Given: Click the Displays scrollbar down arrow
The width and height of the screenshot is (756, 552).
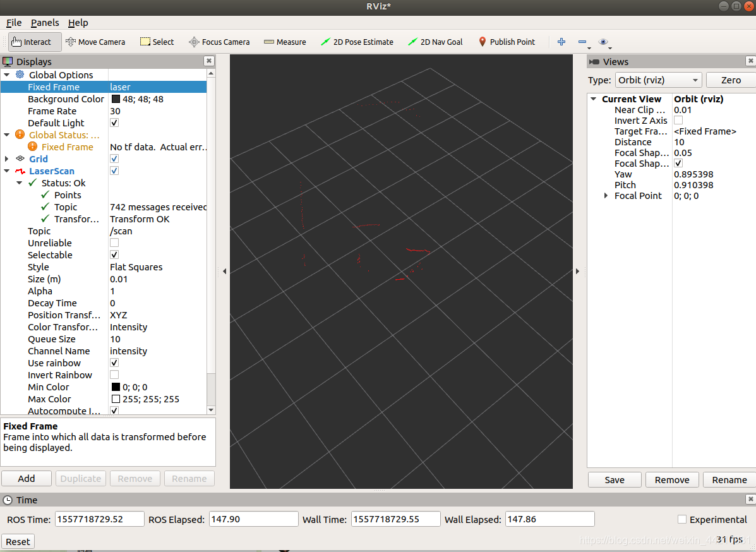Looking at the screenshot, I should coord(211,410).
